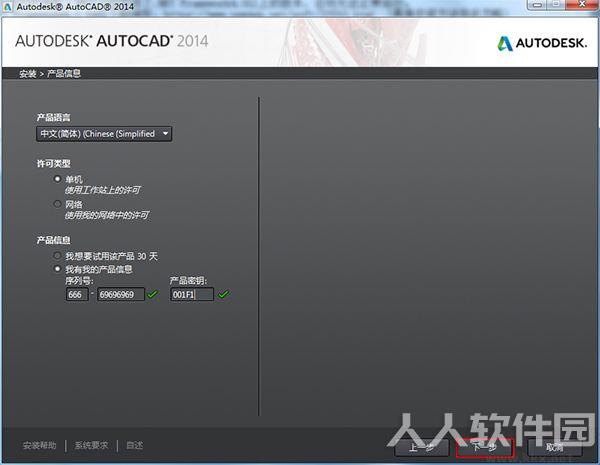Screen dimensions: 600x465
Task: Click the 序列号 label
Action: [x=79, y=281]
